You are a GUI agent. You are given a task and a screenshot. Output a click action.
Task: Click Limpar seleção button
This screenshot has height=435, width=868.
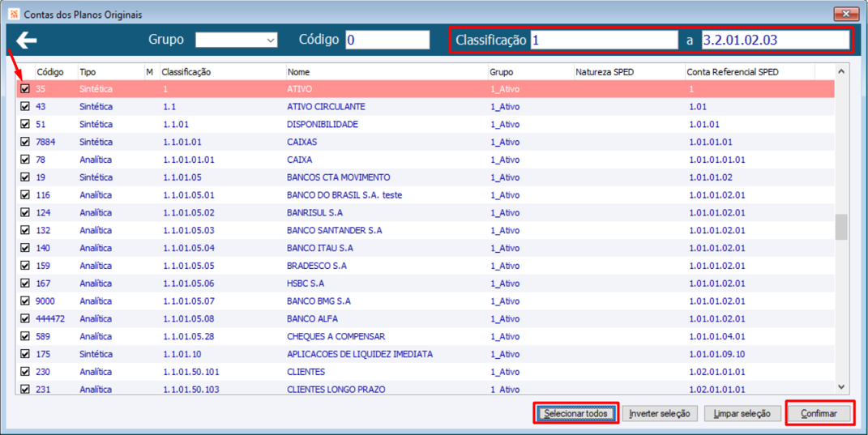pyautogui.click(x=744, y=413)
